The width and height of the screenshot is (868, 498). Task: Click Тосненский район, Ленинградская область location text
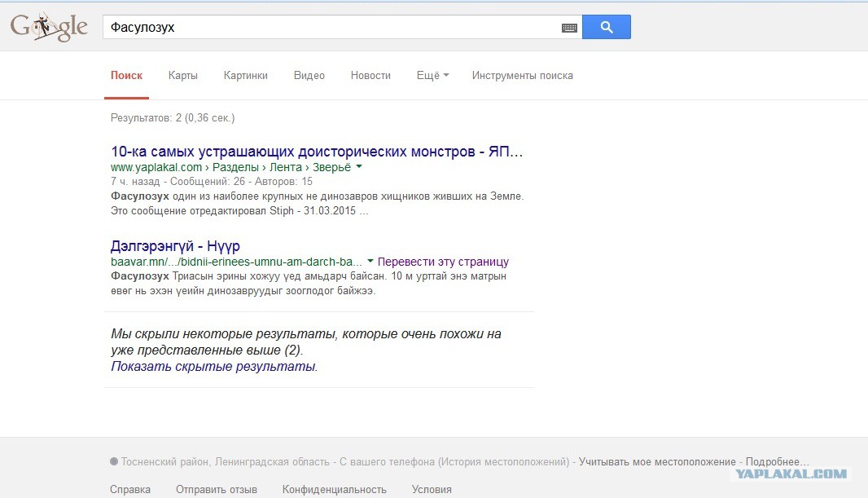tap(226, 461)
